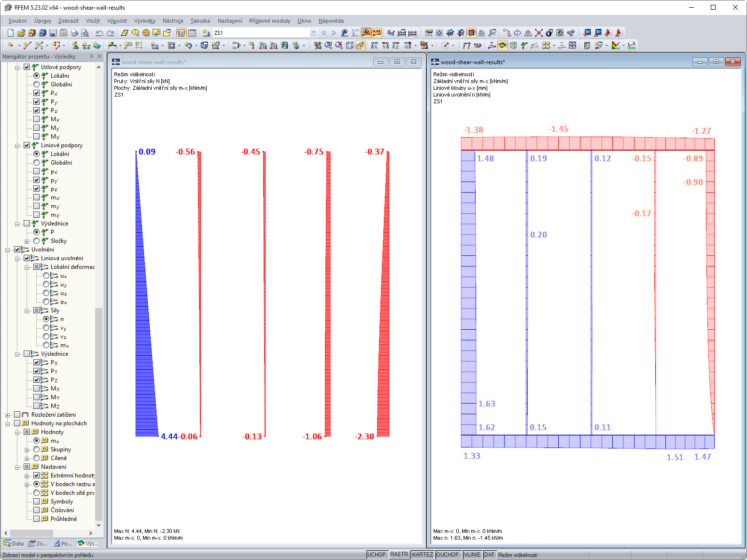Enable the Číslování checkbox
The width and height of the screenshot is (747, 560).
37,510
